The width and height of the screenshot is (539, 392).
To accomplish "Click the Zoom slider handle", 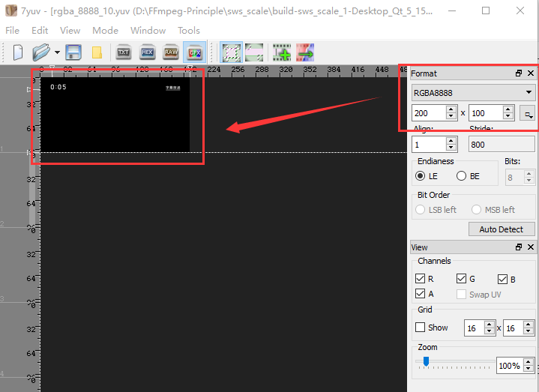I will point(426,361).
